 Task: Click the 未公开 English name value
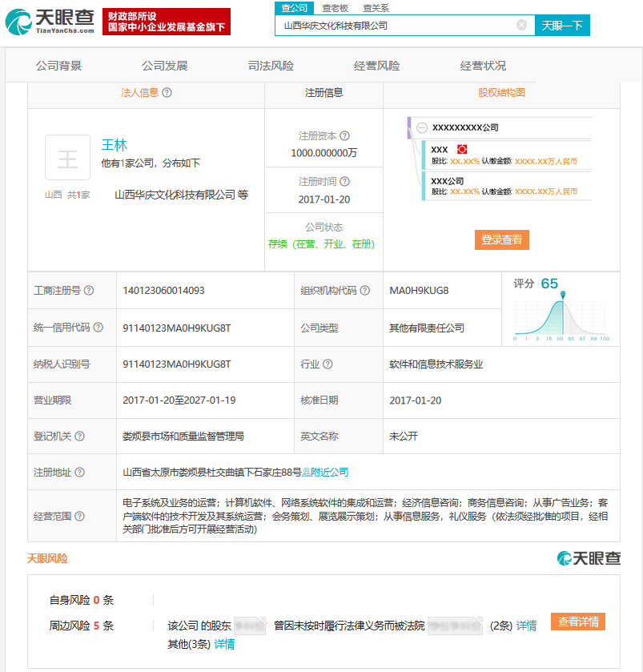[404, 437]
